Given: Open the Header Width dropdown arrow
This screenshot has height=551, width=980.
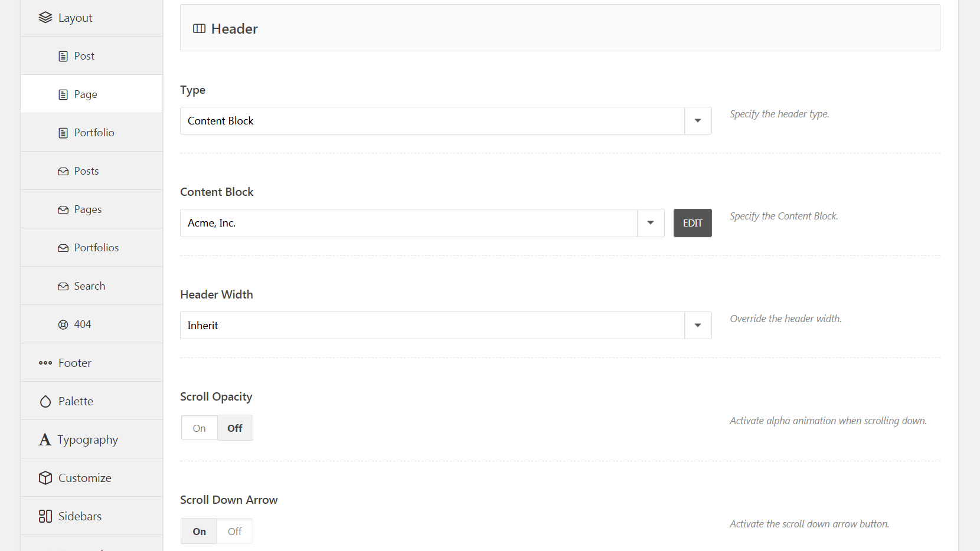Looking at the screenshot, I should pos(698,325).
